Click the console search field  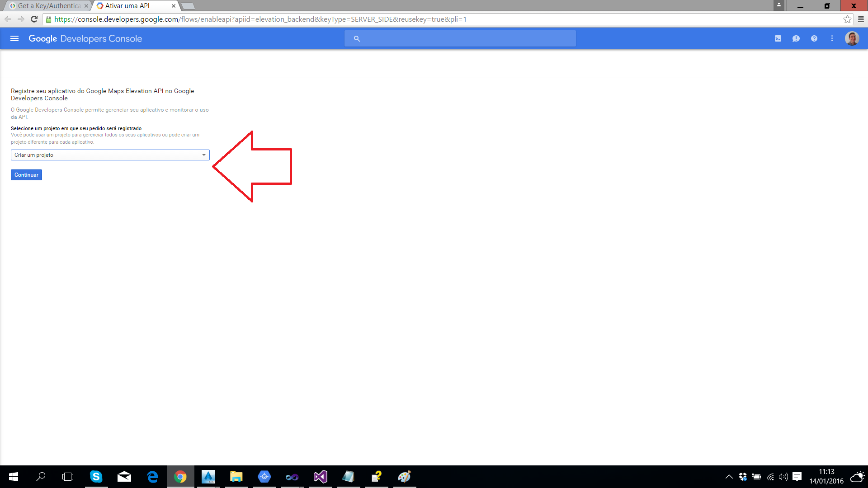pos(460,39)
